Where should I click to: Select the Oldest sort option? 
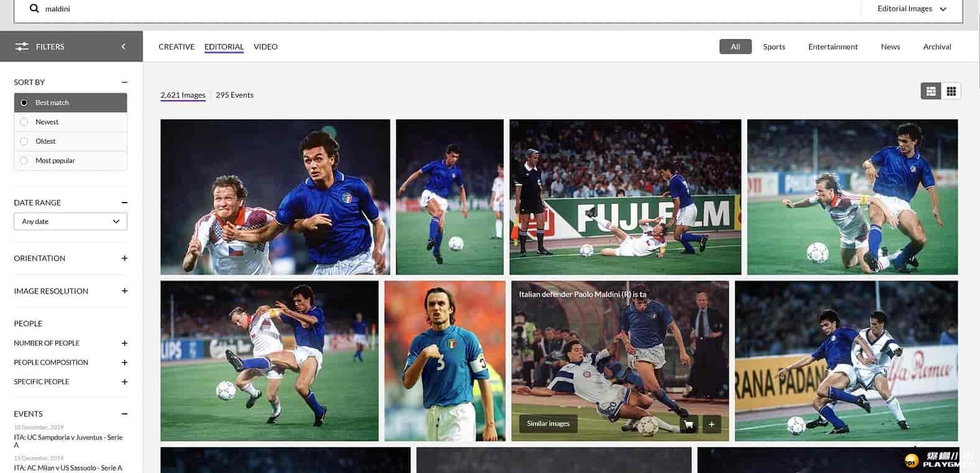[45, 141]
